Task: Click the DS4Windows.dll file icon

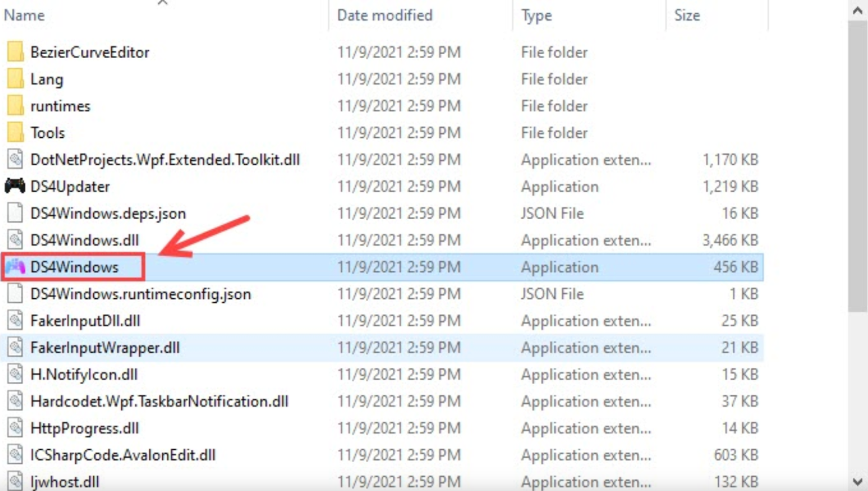Action: coord(15,240)
